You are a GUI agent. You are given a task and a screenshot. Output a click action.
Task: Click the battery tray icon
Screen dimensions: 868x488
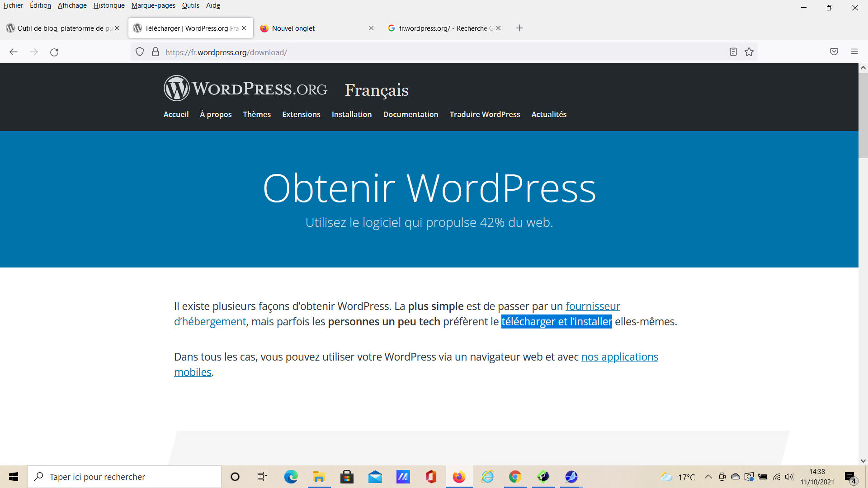(763, 477)
